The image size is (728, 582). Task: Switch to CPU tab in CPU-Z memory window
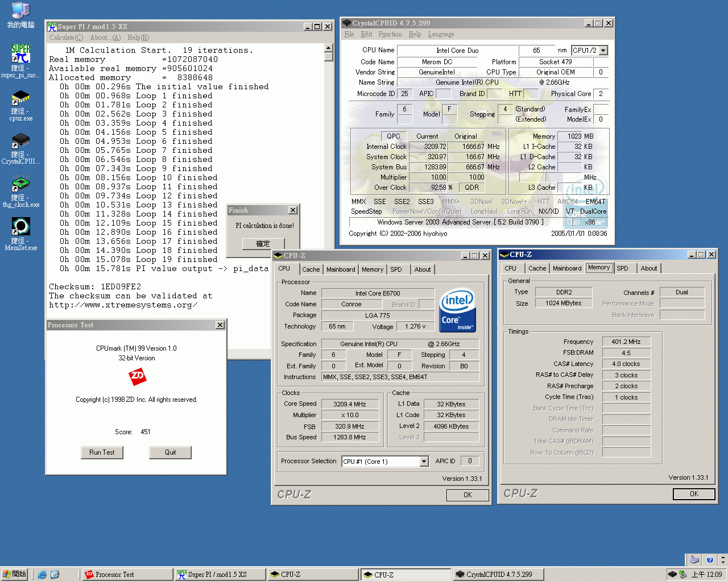511,268
